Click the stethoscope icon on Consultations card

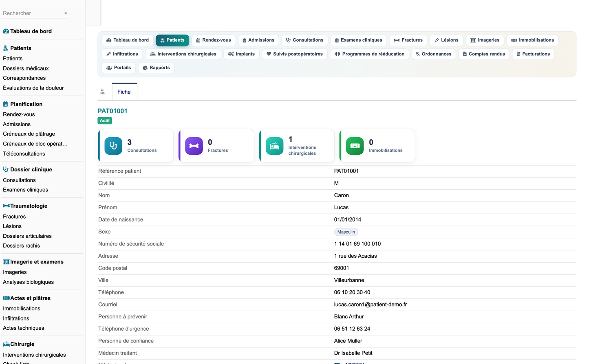click(x=113, y=146)
